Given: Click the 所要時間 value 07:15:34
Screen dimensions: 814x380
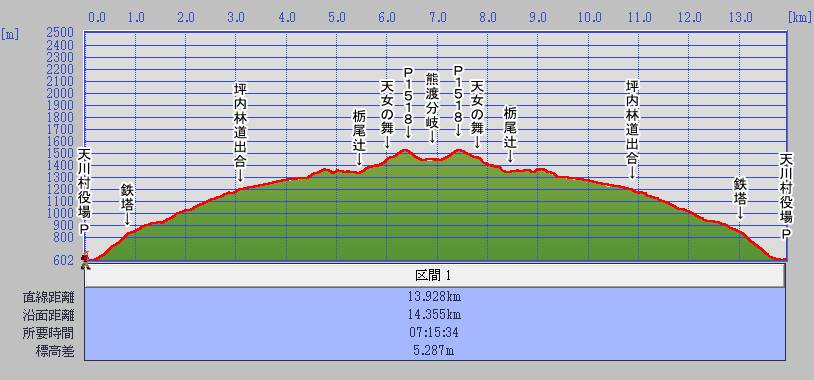Looking at the screenshot, I should (434, 333).
